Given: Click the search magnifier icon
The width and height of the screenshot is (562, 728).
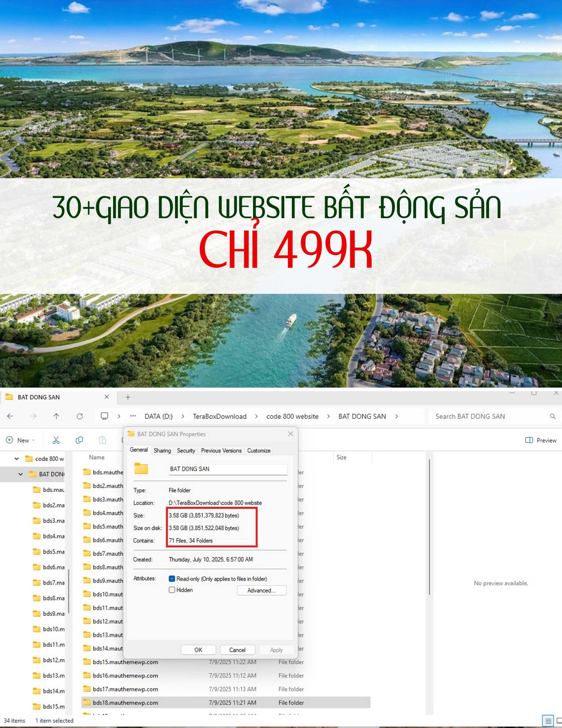Looking at the screenshot, I should click(x=552, y=416).
